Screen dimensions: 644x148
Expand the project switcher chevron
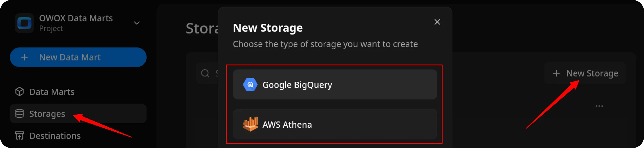pos(137,23)
